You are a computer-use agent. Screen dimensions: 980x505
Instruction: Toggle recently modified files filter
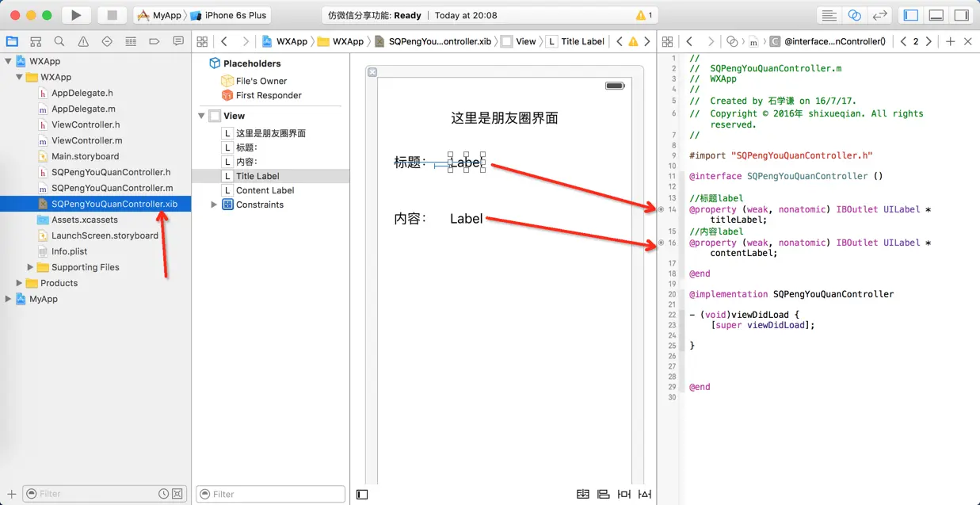click(x=163, y=494)
